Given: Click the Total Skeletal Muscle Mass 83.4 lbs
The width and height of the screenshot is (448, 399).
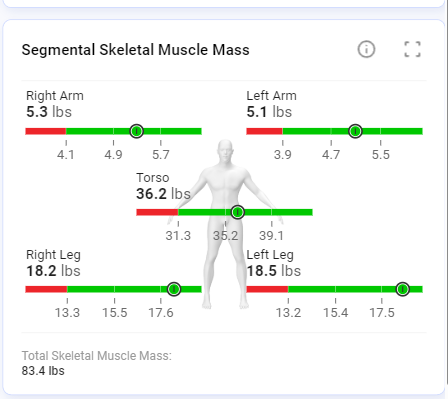Looking at the screenshot, I should tap(43, 371).
